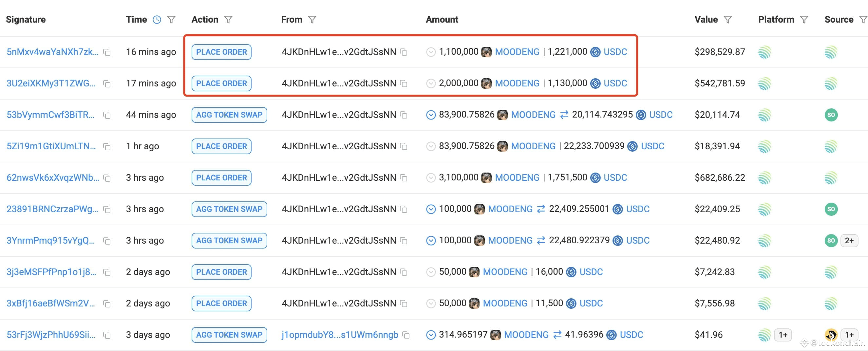The width and height of the screenshot is (868, 351).
Task: Click source logo in $298,529.87 row
Action: [x=831, y=52]
